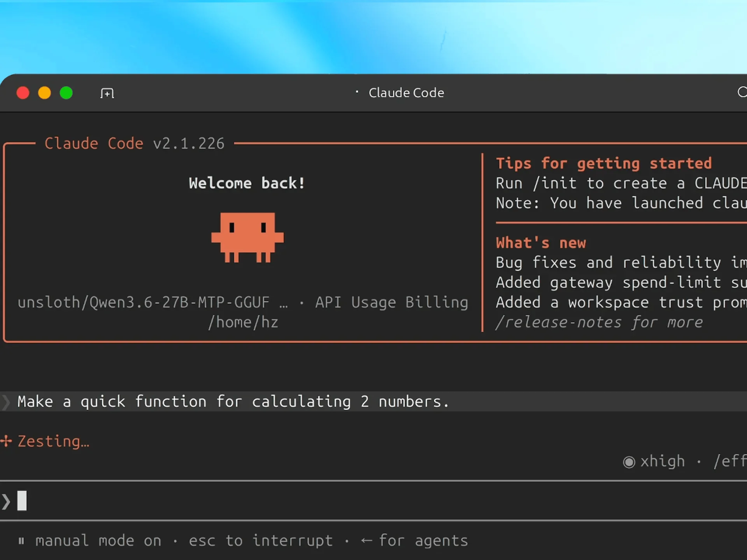Click the model name 'unsloth/Qwen3.6-27B-MTP-GGUF'

click(144, 303)
